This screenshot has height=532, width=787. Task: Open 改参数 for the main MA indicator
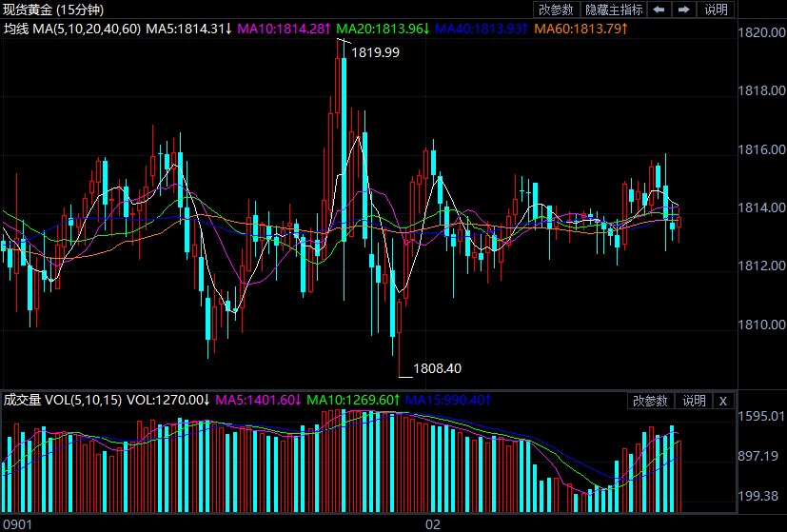pos(556,10)
